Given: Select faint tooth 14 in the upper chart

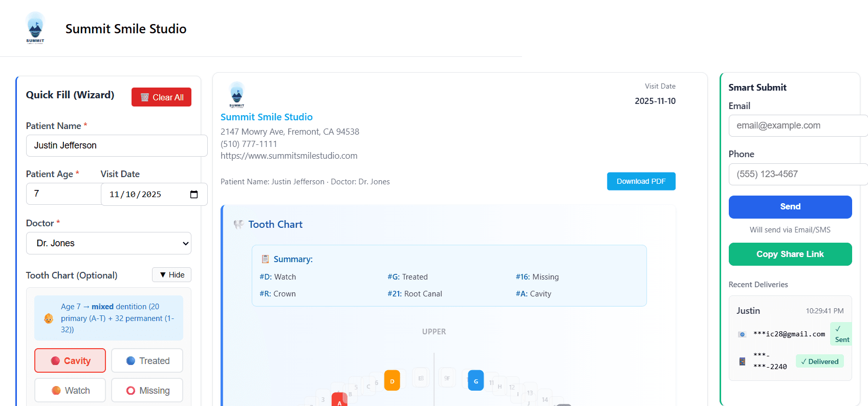Looking at the screenshot, I should 545,398.
